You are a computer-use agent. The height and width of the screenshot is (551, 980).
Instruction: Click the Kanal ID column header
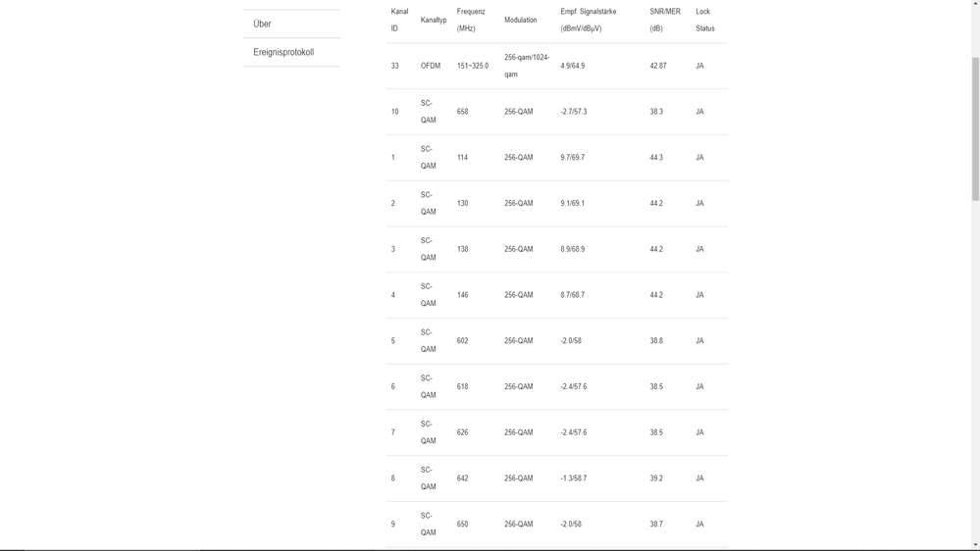pyautogui.click(x=399, y=20)
